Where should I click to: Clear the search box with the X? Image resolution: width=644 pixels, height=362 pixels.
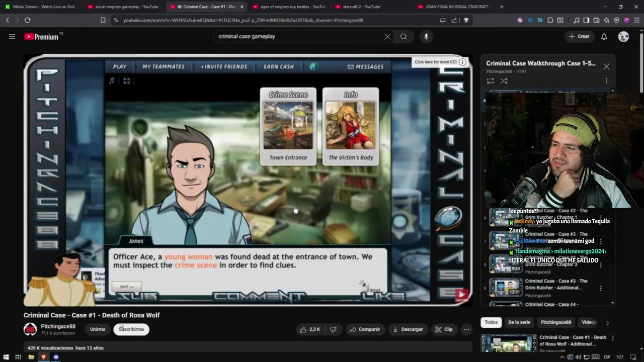click(387, 37)
